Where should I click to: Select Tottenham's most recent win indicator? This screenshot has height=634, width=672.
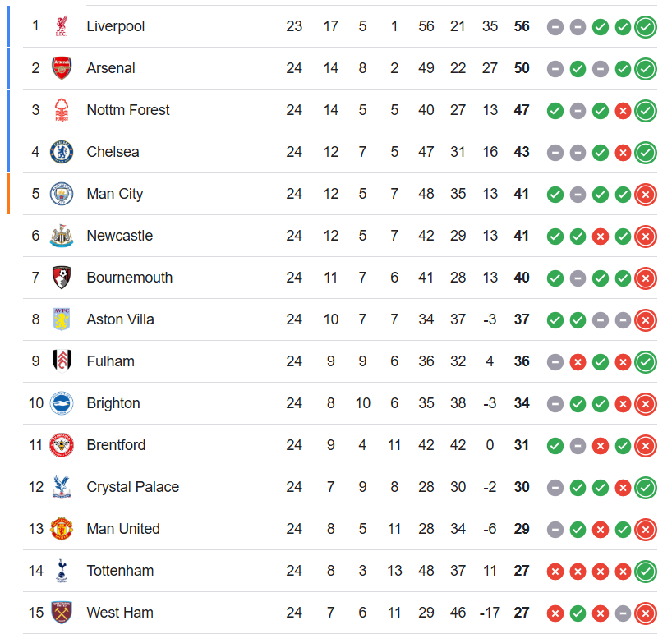(x=646, y=572)
